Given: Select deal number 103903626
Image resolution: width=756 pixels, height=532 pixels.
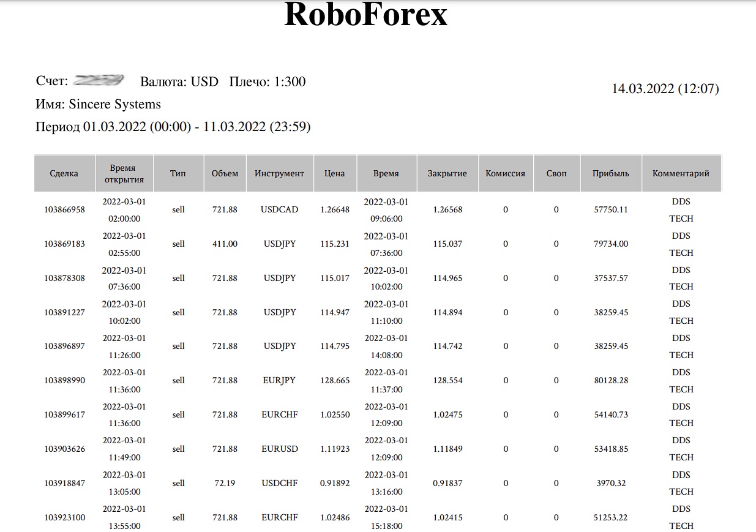Looking at the screenshot, I should (x=64, y=449).
